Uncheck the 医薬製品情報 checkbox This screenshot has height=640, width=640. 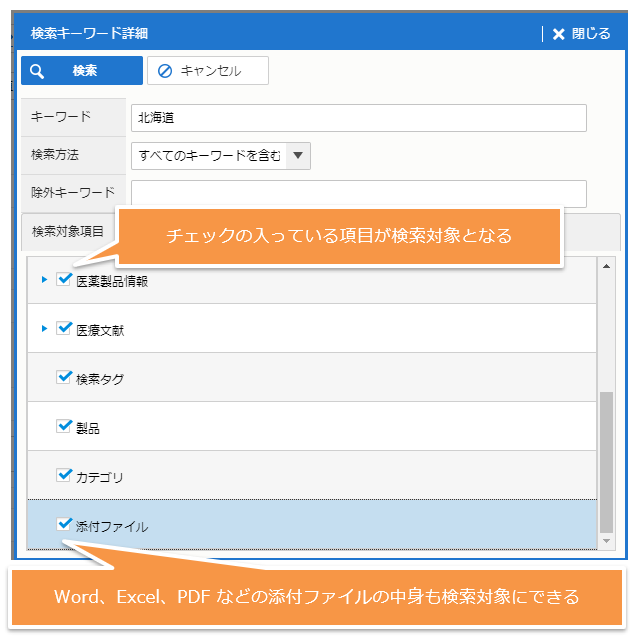(x=65, y=280)
